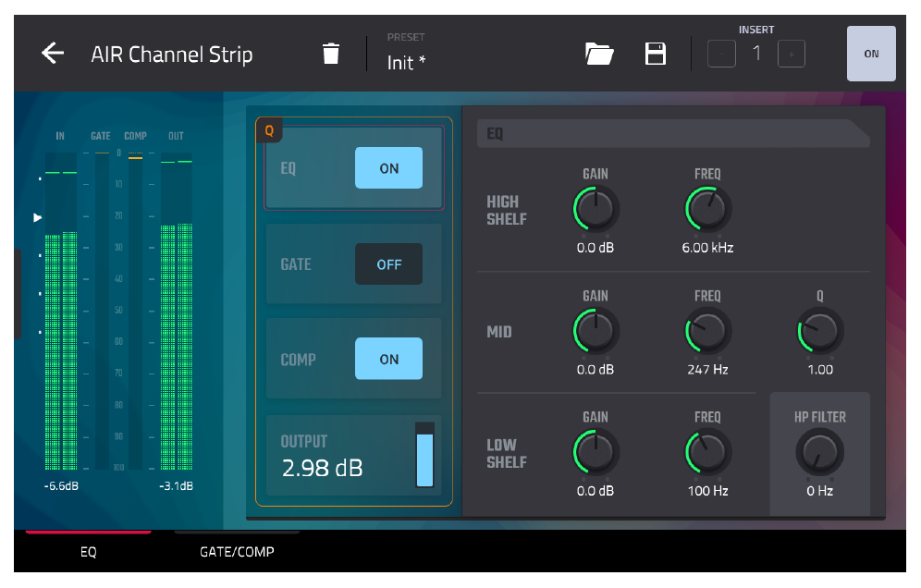Enable the GATE section toggle
This screenshot has height=588, width=921.
pyautogui.click(x=388, y=264)
